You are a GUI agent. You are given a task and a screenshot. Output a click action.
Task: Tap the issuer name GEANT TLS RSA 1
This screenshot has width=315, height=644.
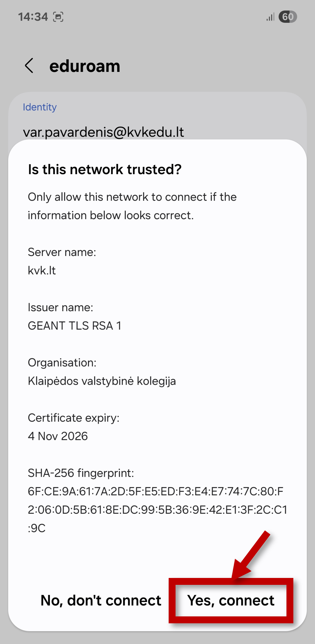[x=74, y=326]
